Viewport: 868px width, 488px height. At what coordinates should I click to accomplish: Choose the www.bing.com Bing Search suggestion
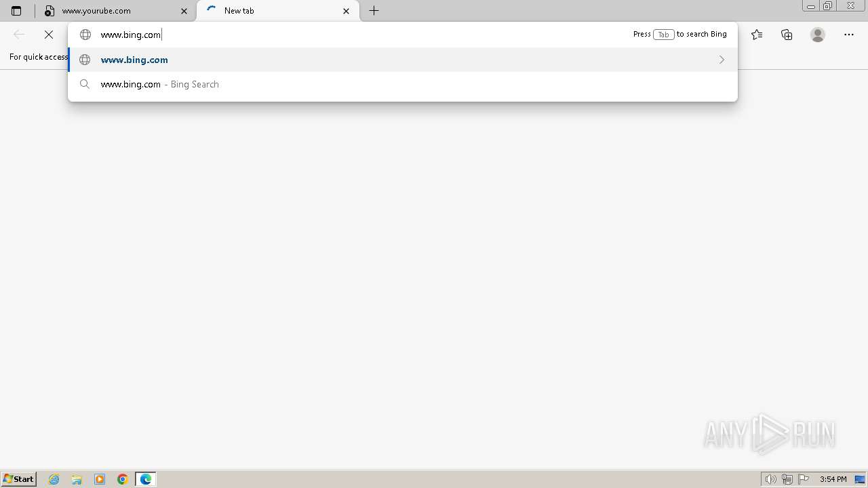pyautogui.click(x=403, y=84)
